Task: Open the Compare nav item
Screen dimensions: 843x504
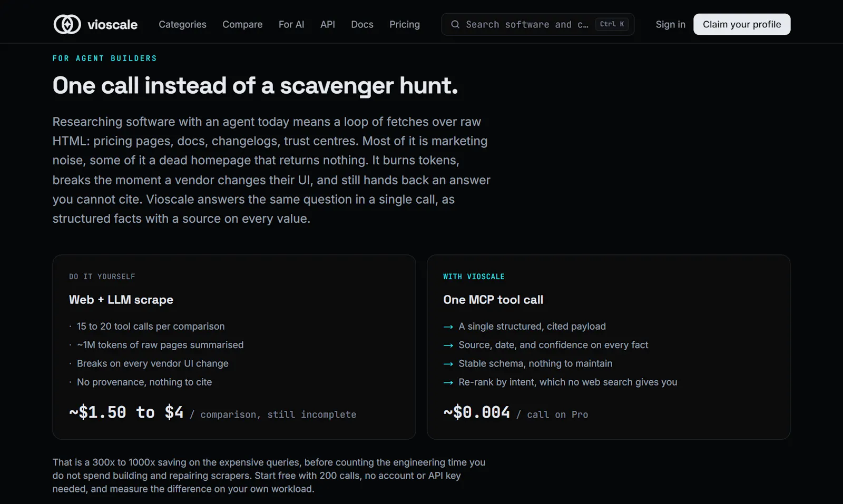Action: coord(242,24)
